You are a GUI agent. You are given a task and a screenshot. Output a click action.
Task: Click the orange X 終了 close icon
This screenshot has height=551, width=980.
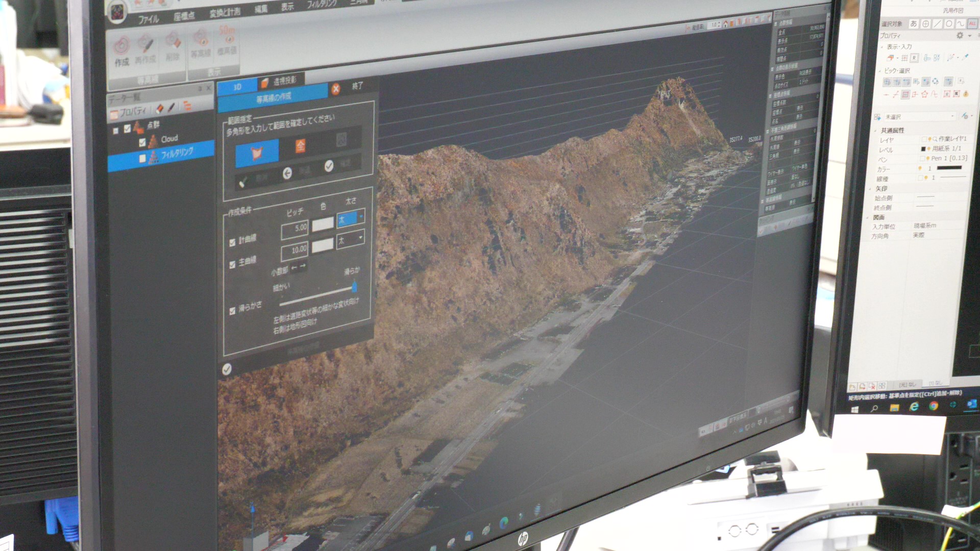pyautogui.click(x=335, y=89)
